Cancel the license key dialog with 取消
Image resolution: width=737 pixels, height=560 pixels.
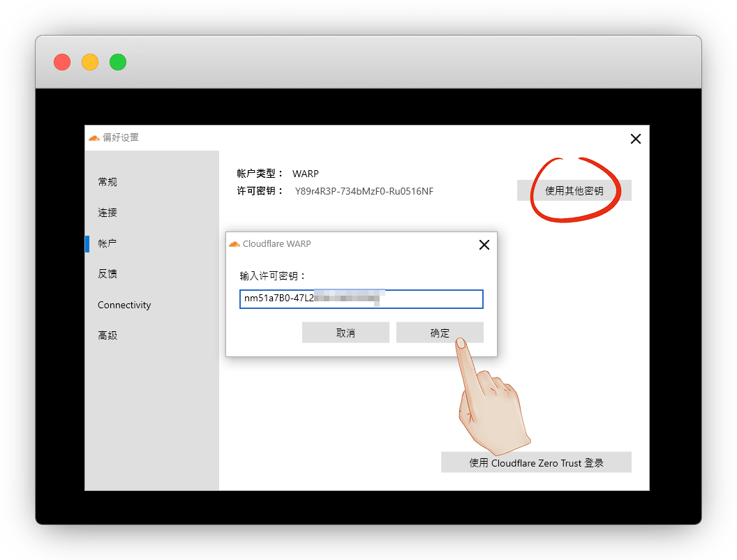(x=345, y=333)
